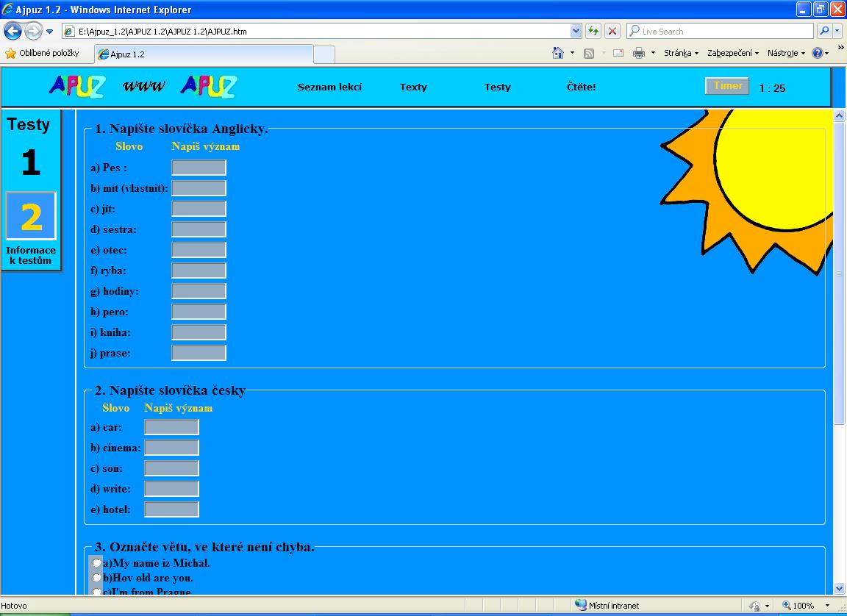847x616 pixels.
Task: Select test number 2 in sidebar
Action: tap(31, 216)
